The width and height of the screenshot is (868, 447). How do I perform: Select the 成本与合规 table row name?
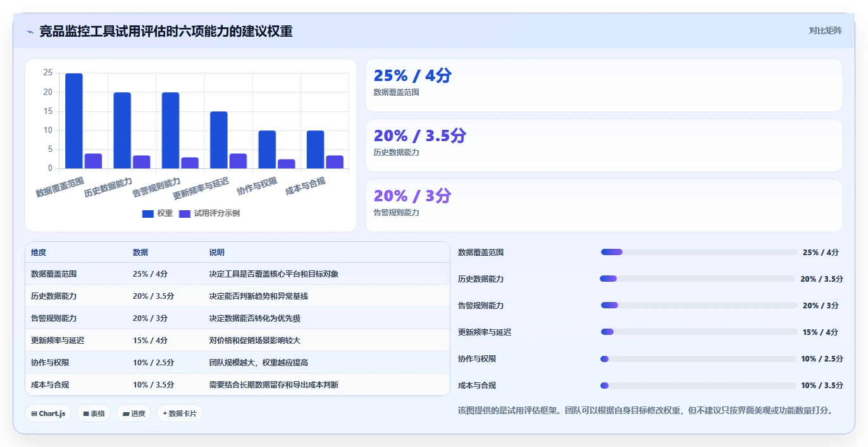[x=50, y=385]
